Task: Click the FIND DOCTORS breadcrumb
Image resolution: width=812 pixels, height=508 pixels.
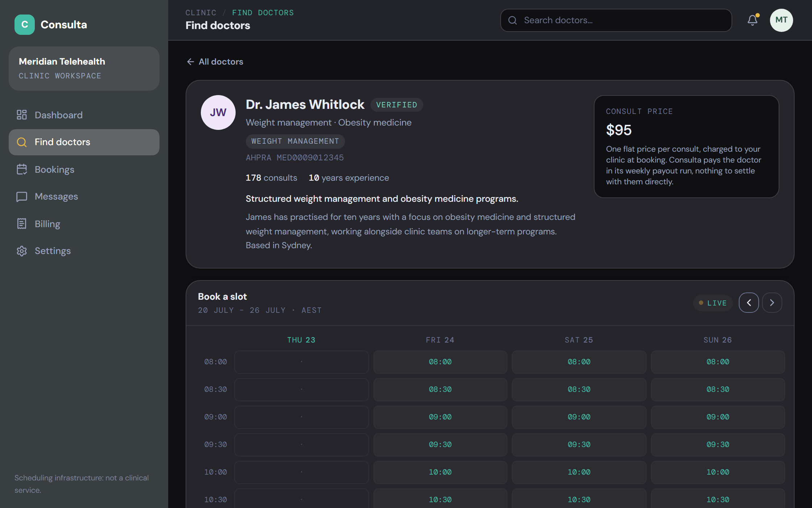Action: point(263,13)
